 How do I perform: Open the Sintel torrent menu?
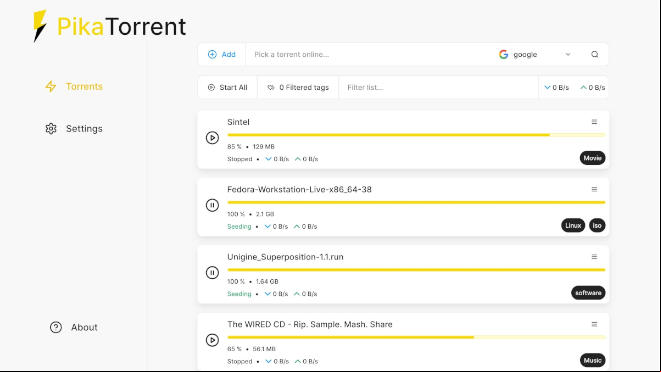[594, 122]
